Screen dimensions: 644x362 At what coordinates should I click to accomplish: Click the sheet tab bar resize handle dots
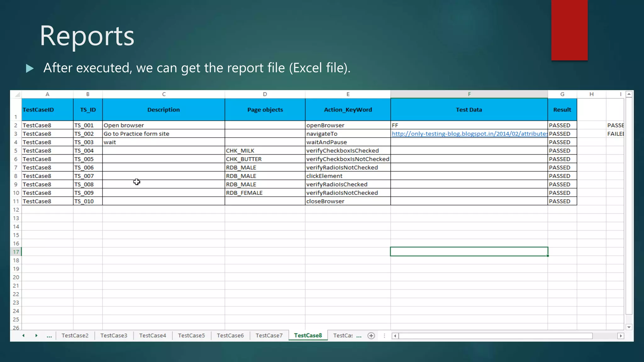pos(384,336)
